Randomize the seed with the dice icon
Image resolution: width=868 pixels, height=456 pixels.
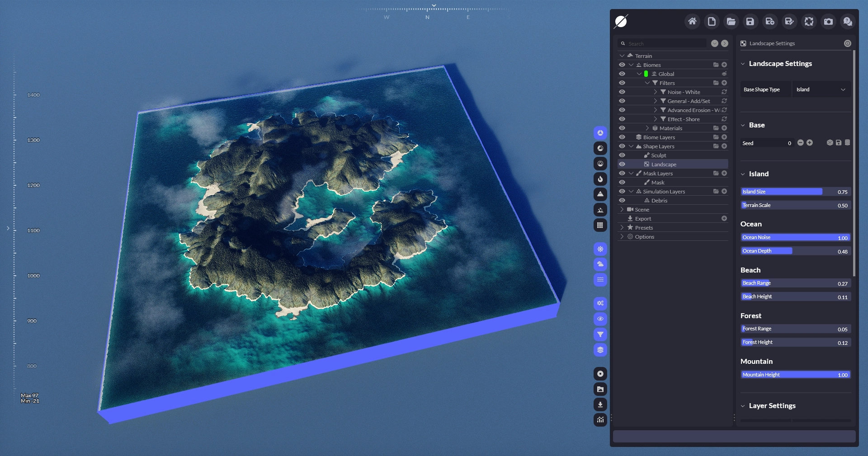830,143
